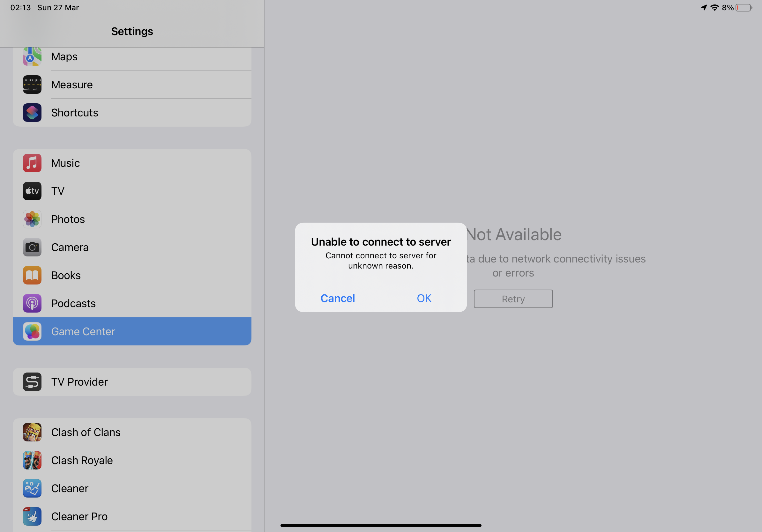Open Clash of Clans settings

coord(132,432)
